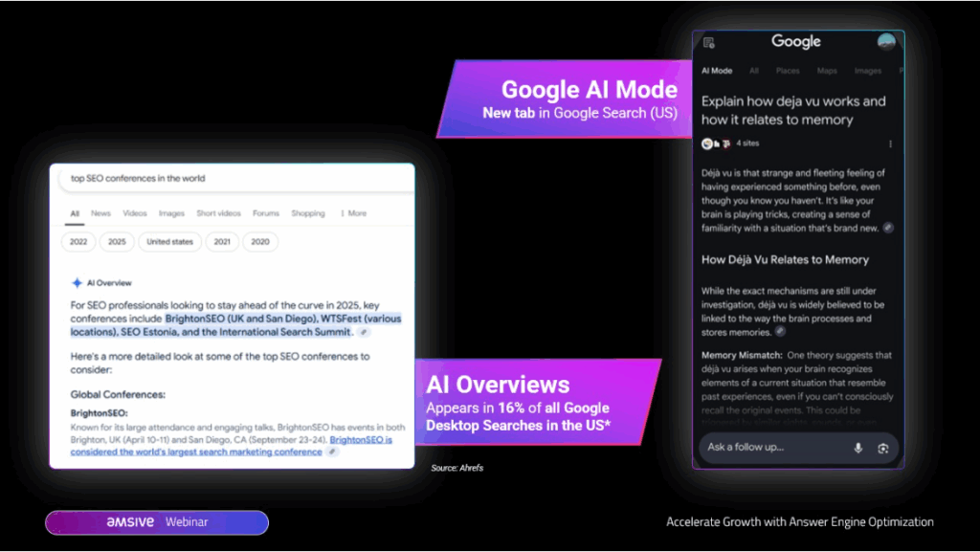Open BrightonSEO largest search marketing conference link
This screenshot has height=552, width=980.
point(232,446)
